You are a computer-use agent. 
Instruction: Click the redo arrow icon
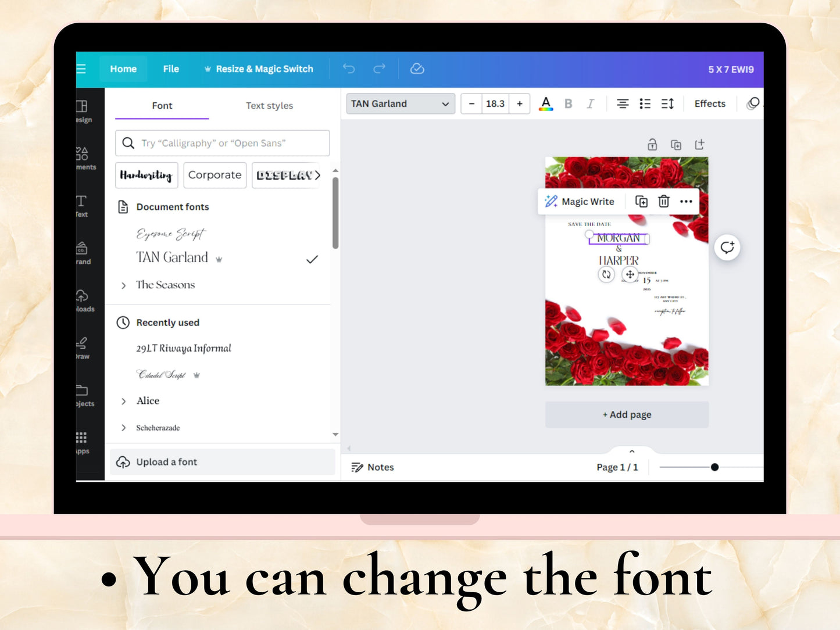coord(379,69)
